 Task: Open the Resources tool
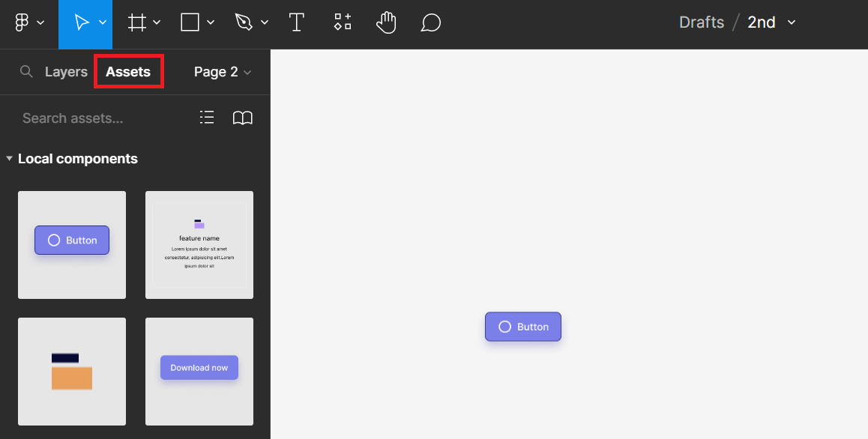pyautogui.click(x=343, y=23)
